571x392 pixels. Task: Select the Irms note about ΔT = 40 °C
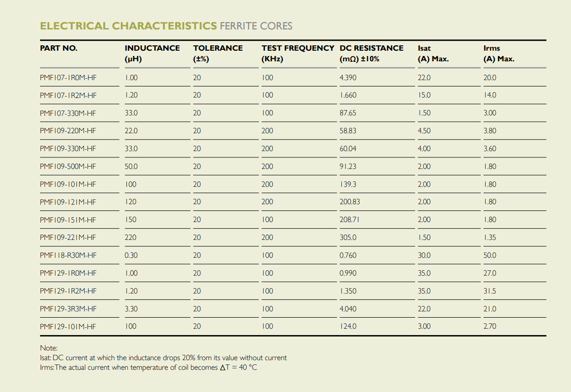coord(149,367)
